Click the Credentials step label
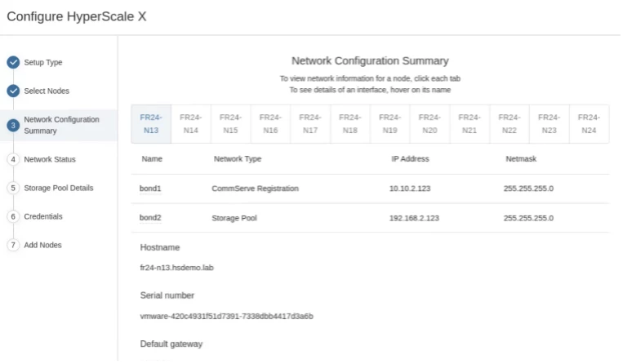 44,216
